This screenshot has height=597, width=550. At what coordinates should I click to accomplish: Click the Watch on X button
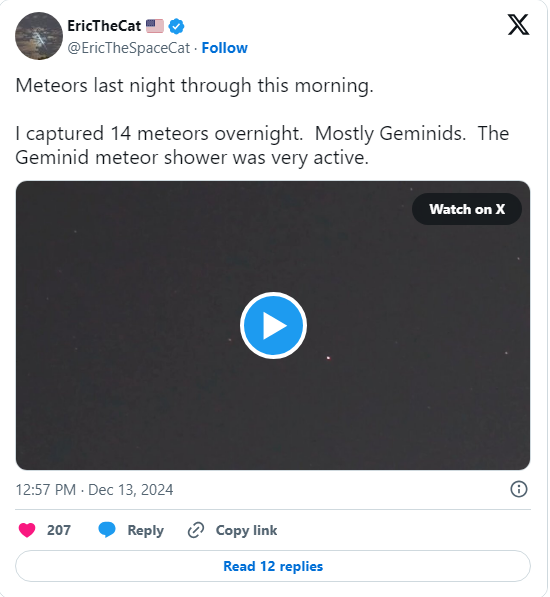click(x=467, y=209)
